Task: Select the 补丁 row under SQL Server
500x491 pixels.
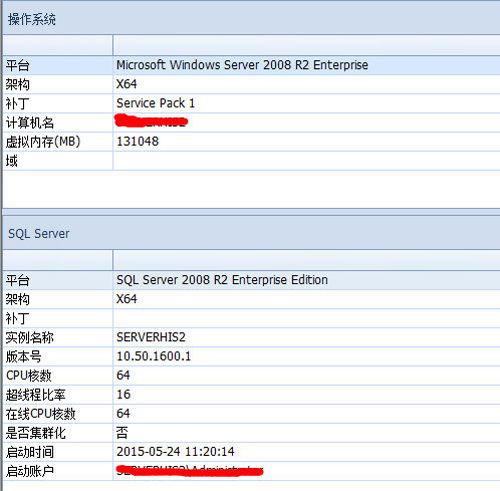Action: click(251, 318)
